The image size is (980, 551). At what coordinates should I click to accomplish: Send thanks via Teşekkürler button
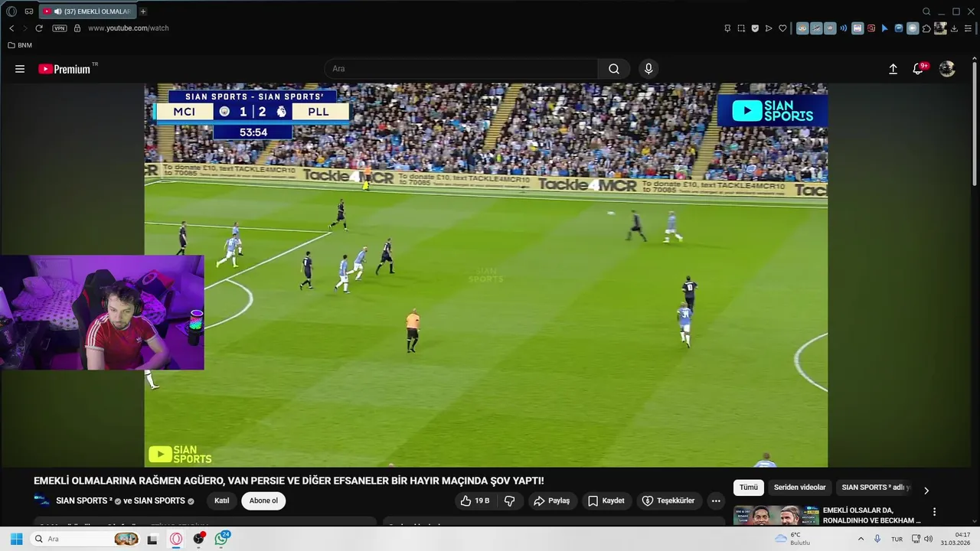(x=668, y=500)
